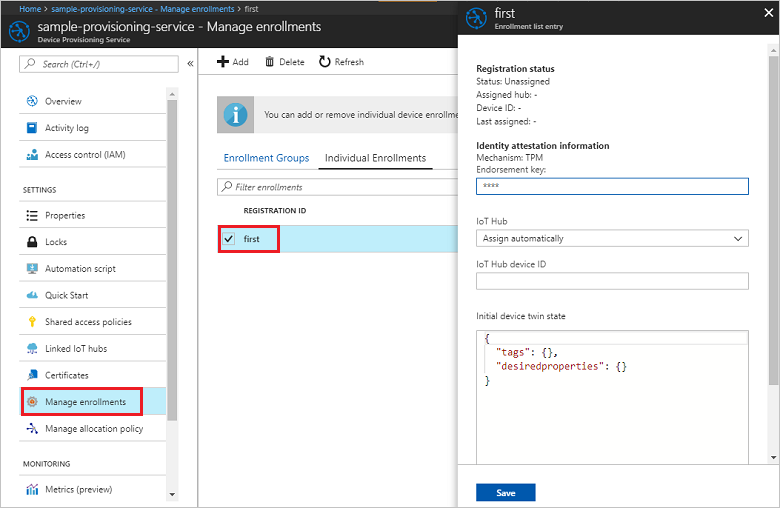Close the 'first' enrollment panel
The width and height of the screenshot is (780, 508).
click(768, 13)
